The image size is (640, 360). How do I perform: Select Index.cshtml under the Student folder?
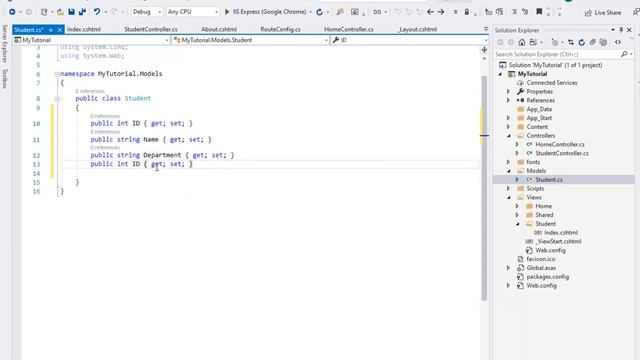click(x=561, y=233)
